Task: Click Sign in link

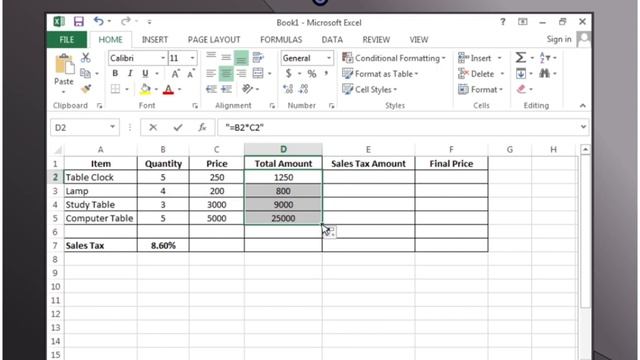Action: coord(559,39)
